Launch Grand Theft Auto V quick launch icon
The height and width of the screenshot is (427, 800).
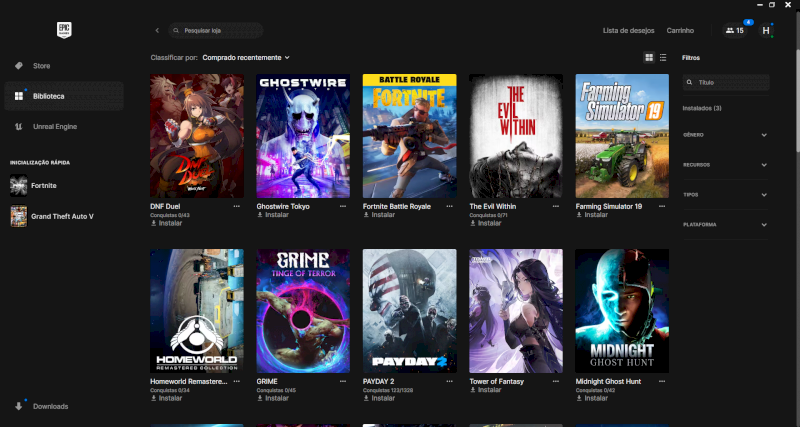pyautogui.click(x=18, y=216)
